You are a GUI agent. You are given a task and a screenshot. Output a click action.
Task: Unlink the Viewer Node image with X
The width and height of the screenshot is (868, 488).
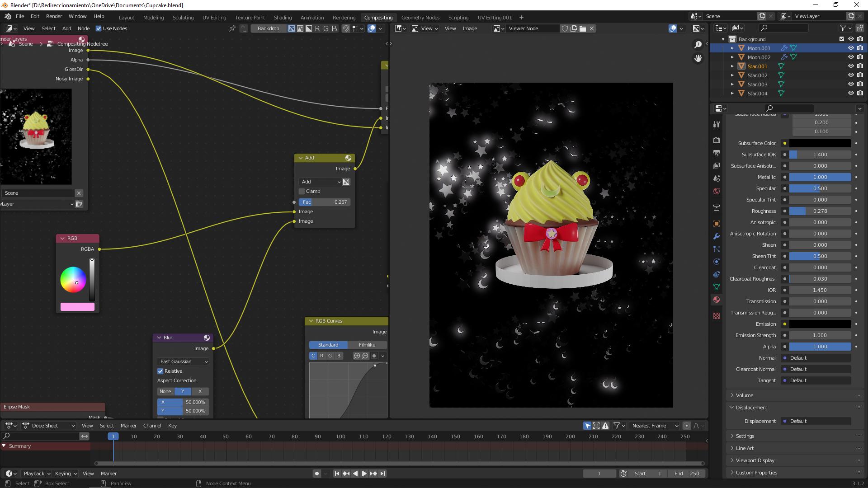[592, 28]
